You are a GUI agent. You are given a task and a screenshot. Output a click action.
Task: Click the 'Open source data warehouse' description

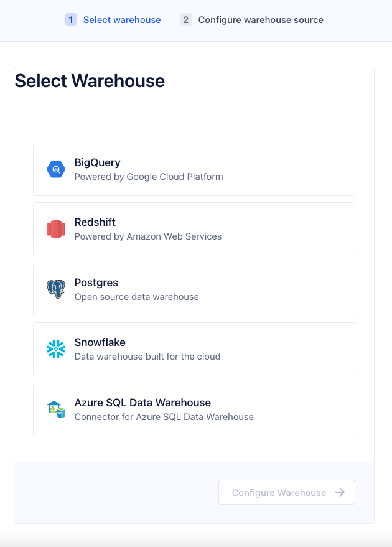click(137, 297)
